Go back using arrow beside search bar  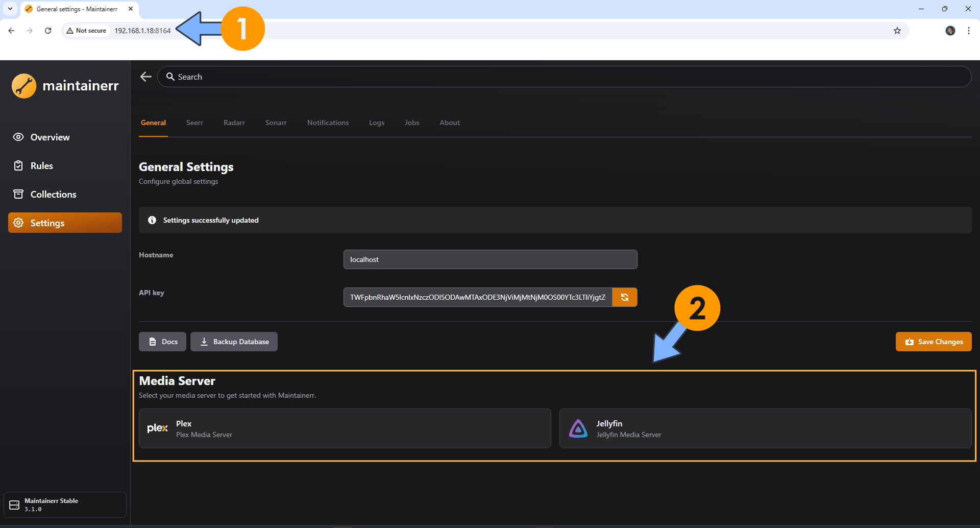click(146, 77)
